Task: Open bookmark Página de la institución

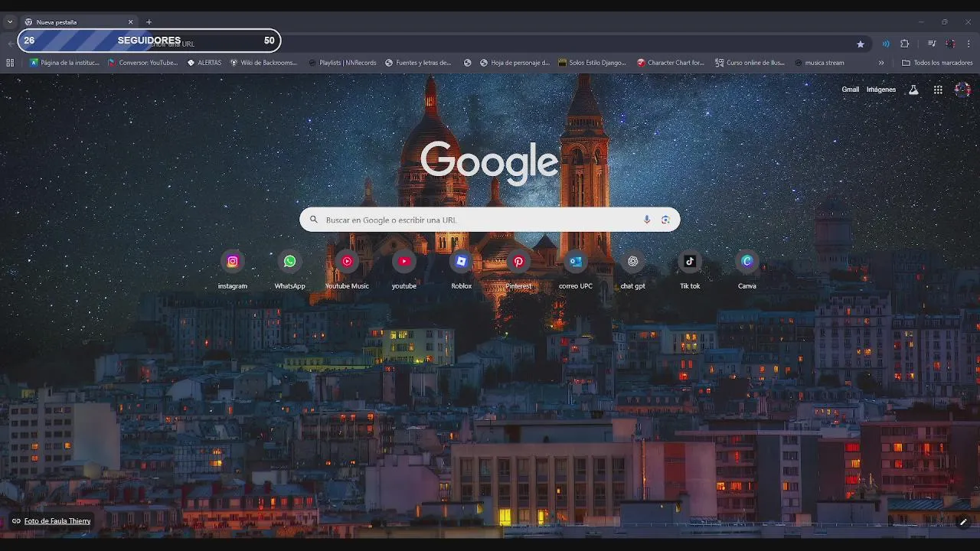Action: point(65,63)
